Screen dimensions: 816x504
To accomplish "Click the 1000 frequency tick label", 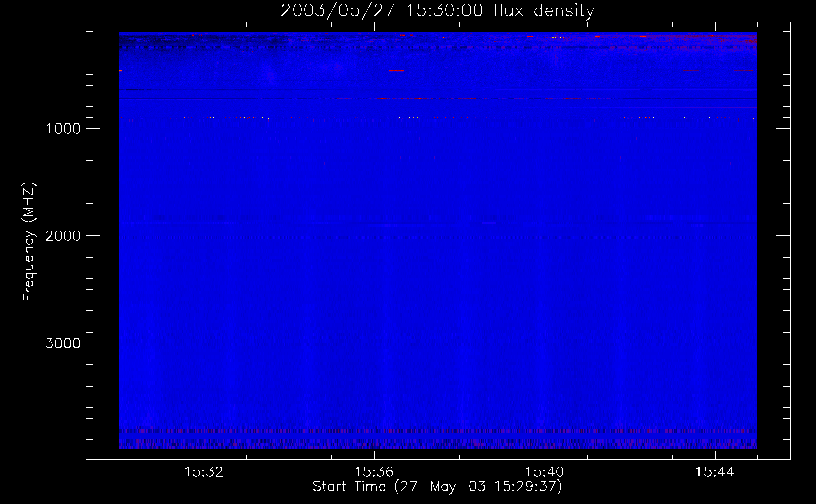I will point(63,129).
